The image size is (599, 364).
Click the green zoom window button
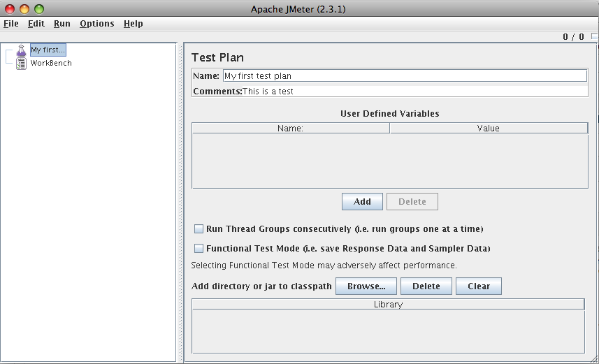(39, 9)
